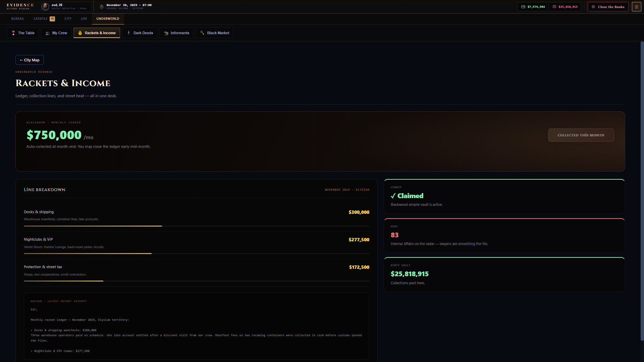Click the rat icon on Informants
Screen dimensions: 644x362
tap(166, 33)
